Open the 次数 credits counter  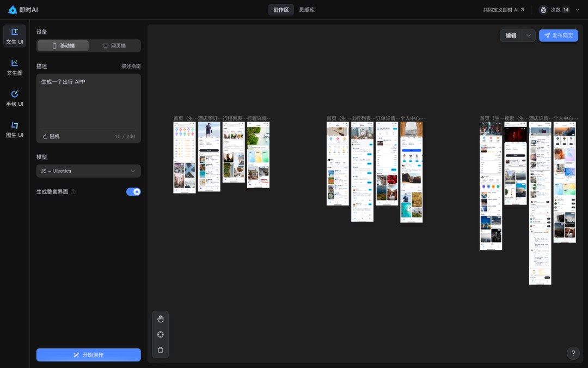[x=554, y=10]
